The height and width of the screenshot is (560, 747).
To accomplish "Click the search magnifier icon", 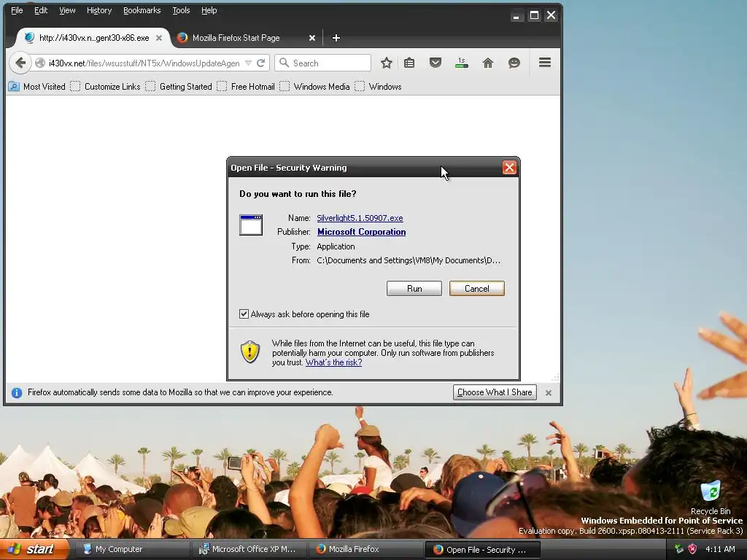I will pos(284,63).
